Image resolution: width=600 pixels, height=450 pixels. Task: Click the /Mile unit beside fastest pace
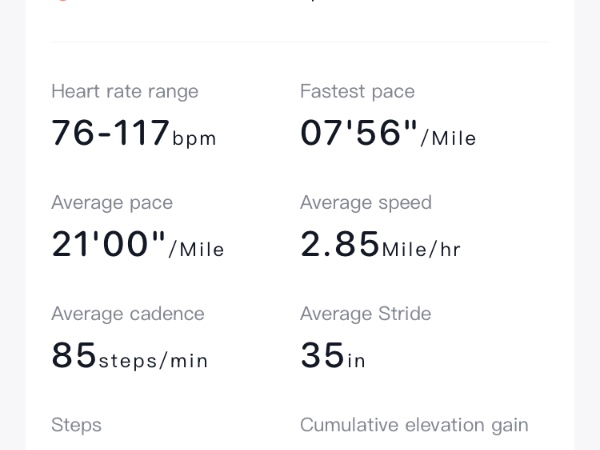[448, 139]
